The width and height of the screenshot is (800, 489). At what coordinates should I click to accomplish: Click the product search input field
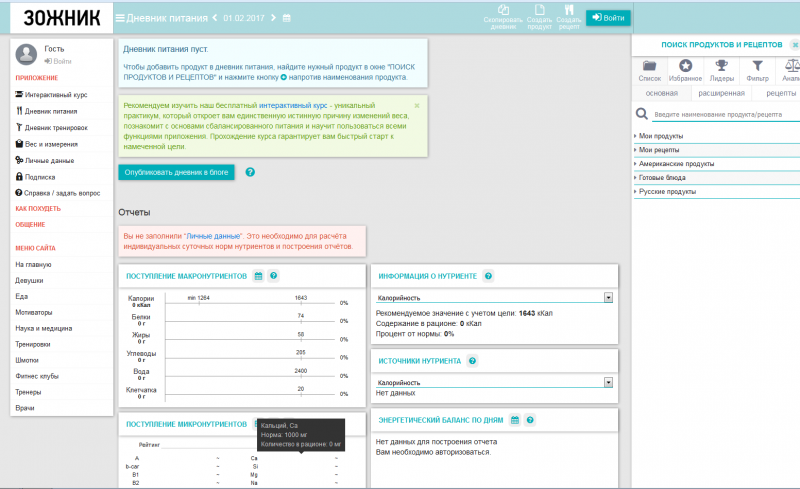coord(720,115)
